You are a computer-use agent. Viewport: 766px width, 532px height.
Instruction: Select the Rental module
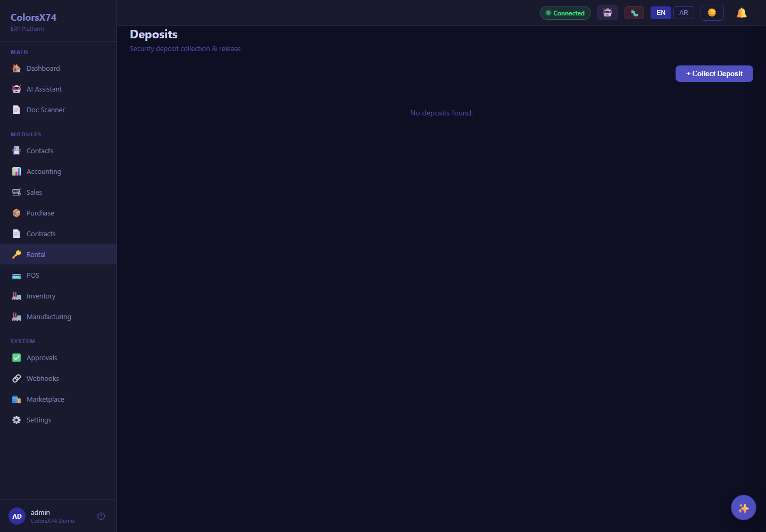(59, 254)
